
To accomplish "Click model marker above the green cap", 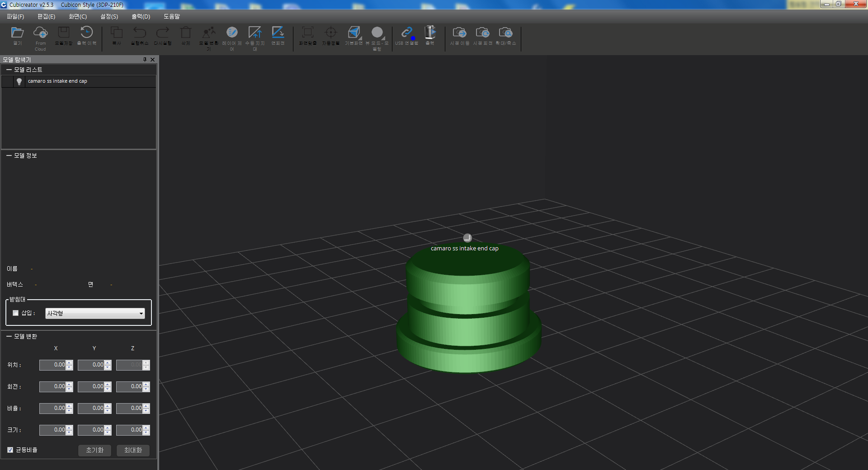I will (x=467, y=238).
